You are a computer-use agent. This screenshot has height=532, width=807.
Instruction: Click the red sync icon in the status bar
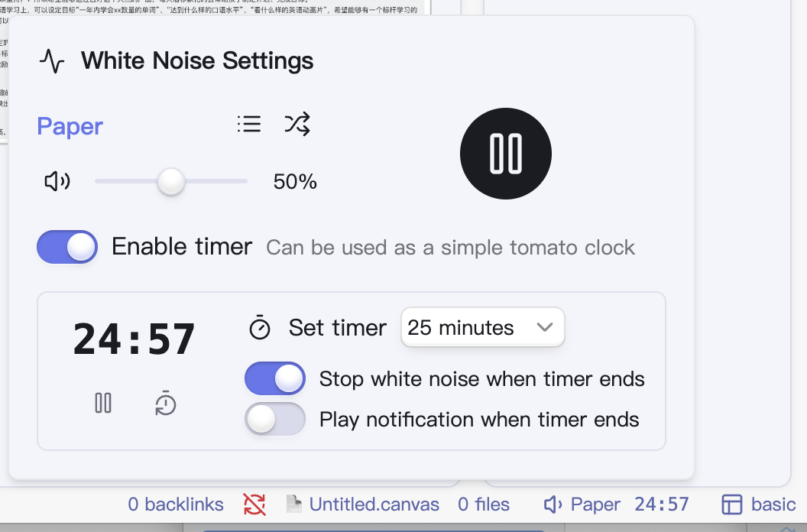[x=254, y=504]
